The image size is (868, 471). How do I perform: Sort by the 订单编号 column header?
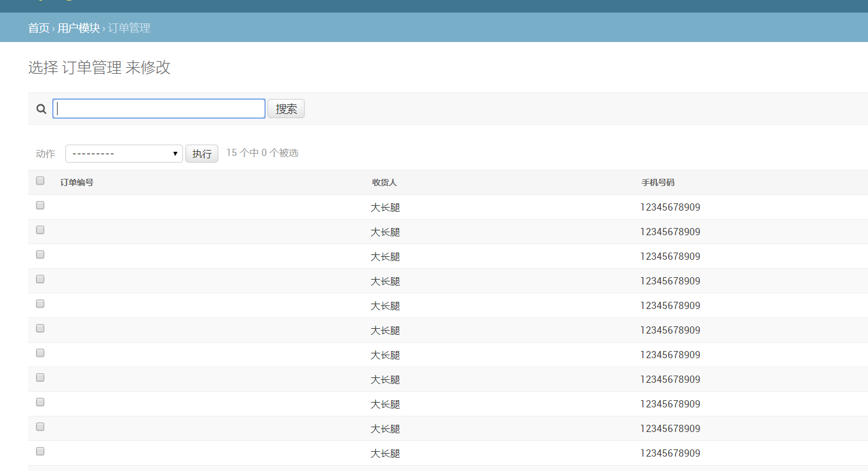[77, 182]
